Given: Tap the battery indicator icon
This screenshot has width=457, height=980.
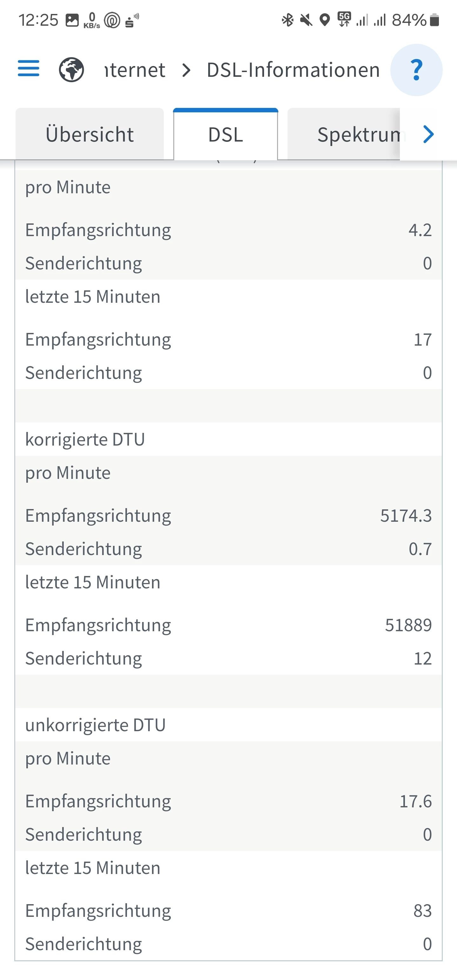Looking at the screenshot, I should click(x=434, y=20).
